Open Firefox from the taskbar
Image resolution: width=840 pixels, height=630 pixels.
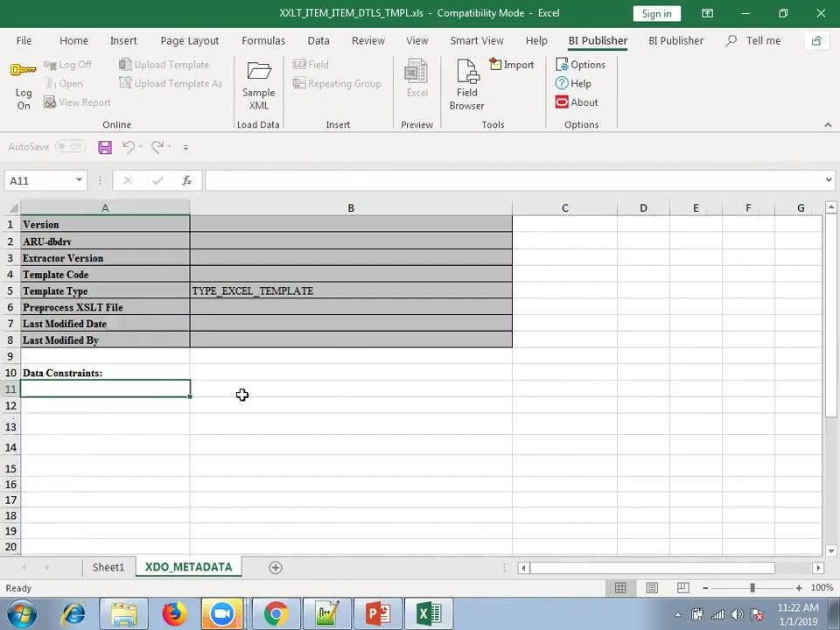[x=173, y=614]
